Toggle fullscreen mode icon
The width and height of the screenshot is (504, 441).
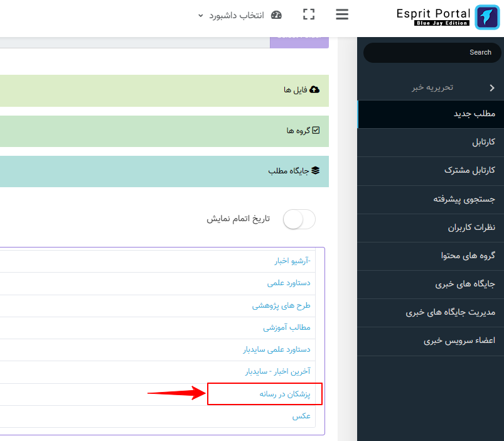pyautogui.click(x=309, y=14)
